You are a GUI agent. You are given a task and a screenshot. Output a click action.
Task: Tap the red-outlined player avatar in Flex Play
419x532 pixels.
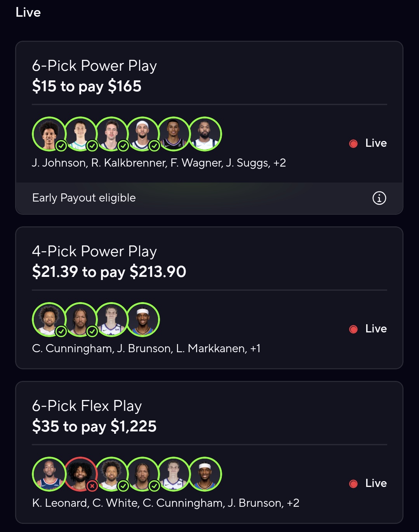click(x=80, y=473)
